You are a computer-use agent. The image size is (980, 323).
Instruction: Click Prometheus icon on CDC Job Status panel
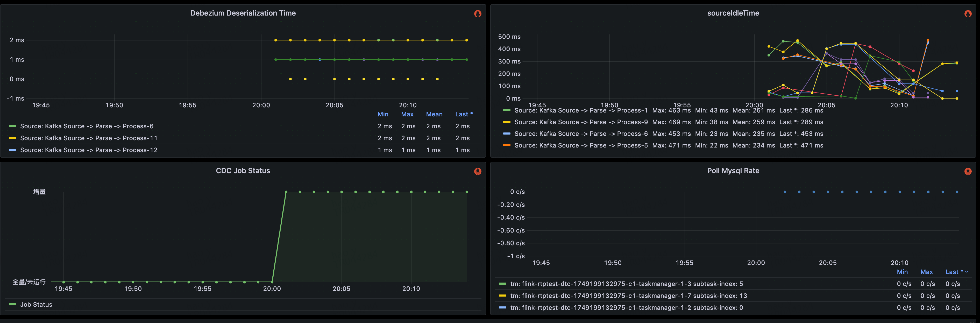[x=478, y=171]
